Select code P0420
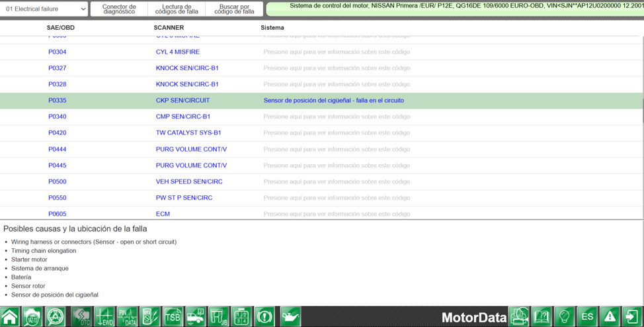Image resolution: width=644 pixels, height=327 pixels. point(57,132)
